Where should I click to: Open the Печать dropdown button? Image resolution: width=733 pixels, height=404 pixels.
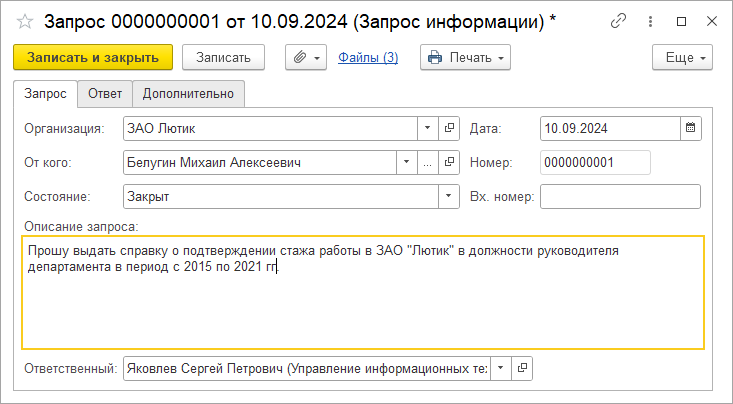coord(466,58)
